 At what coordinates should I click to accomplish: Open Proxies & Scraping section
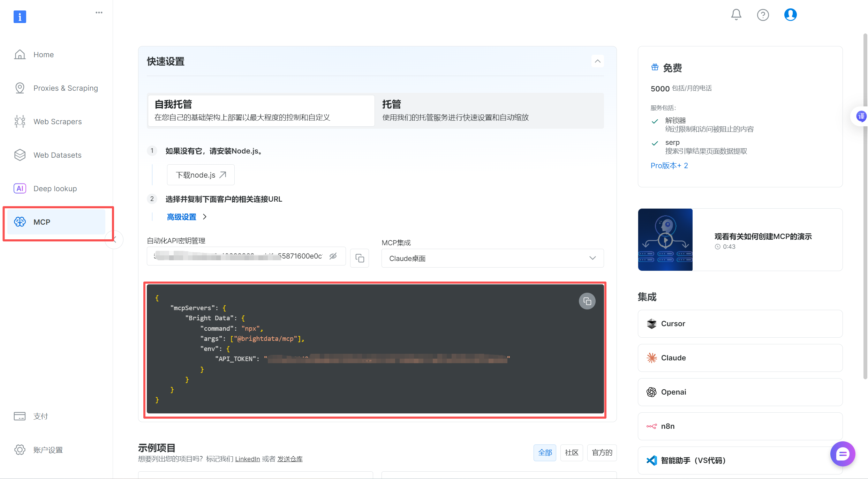point(56,88)
